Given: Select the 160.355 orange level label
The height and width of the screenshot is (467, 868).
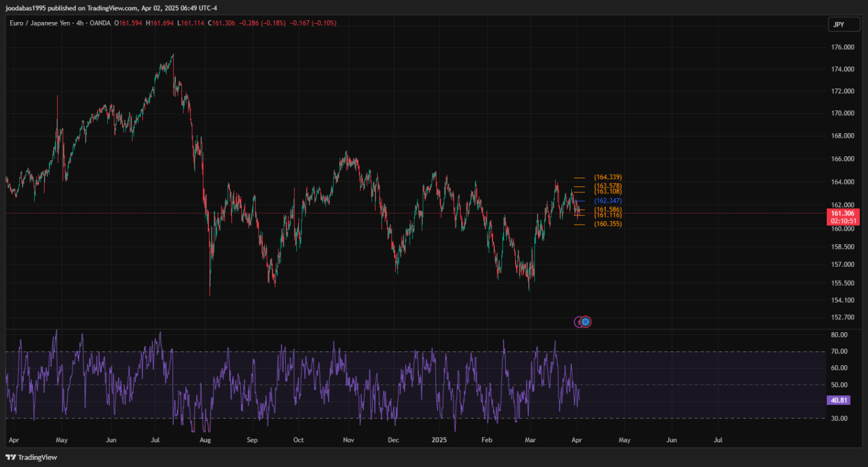Looking at the screenshot, I should (x=608, y=224).
